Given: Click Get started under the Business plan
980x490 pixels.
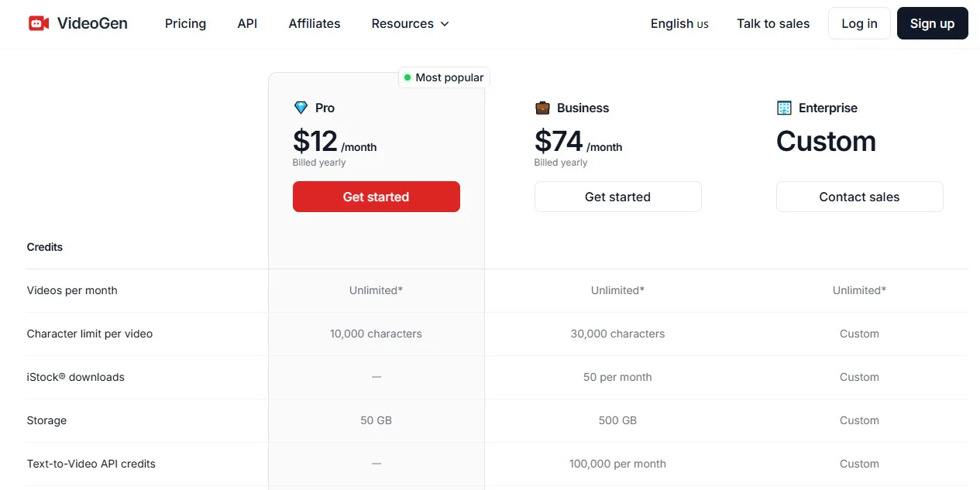Looking at the screenshot, I should pyautogui.click(x=617, y=197).
